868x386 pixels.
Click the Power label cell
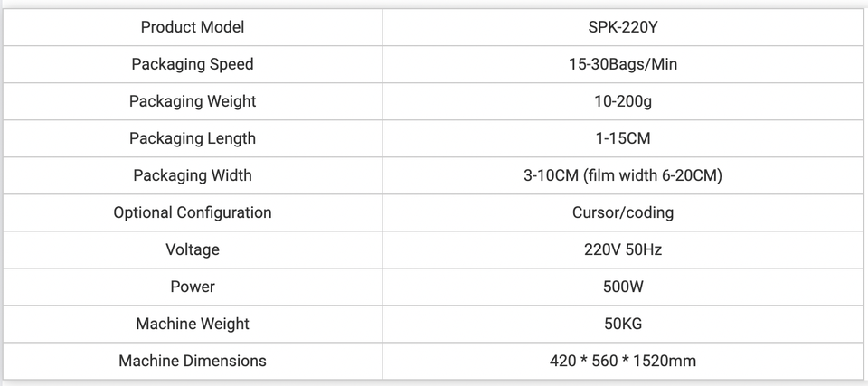pyautogui.click(x=193, y=287)
